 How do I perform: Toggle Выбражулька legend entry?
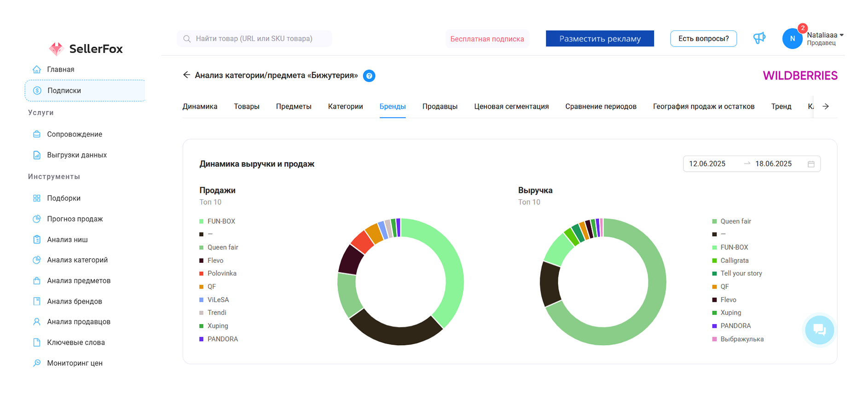point(738,339)
